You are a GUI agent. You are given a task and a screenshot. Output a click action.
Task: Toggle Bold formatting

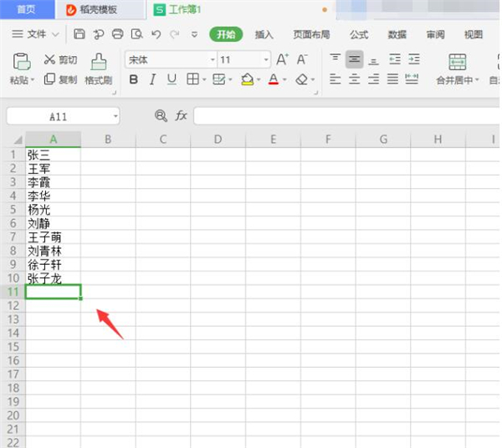[134, 79]
